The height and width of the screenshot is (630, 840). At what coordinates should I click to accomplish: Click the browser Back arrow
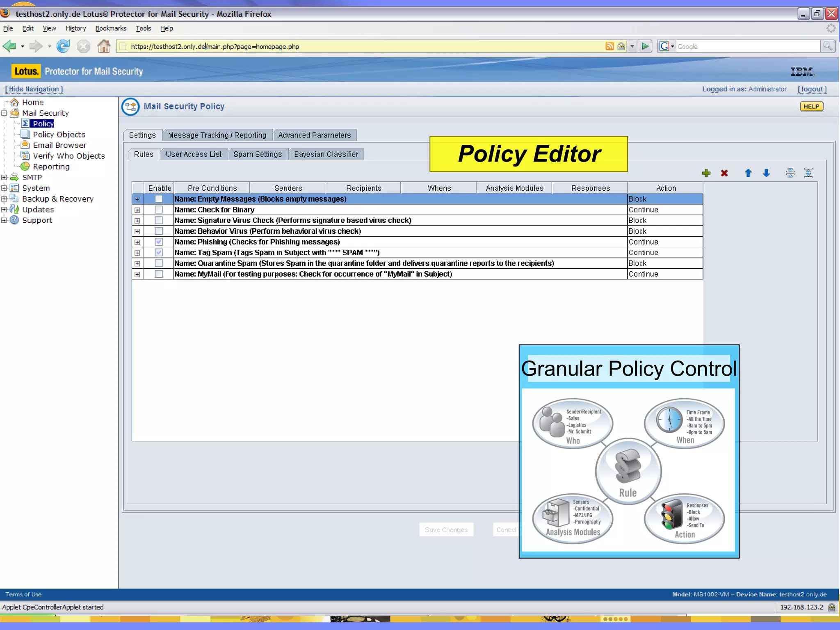click(9, 46)
